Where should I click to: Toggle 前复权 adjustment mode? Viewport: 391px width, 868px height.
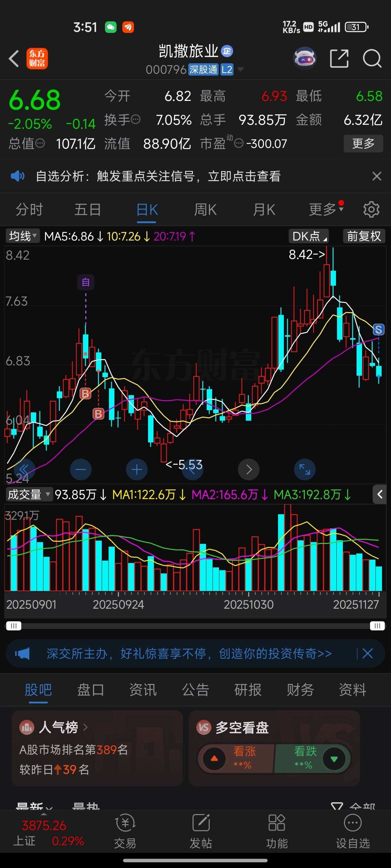click(364, 236)
